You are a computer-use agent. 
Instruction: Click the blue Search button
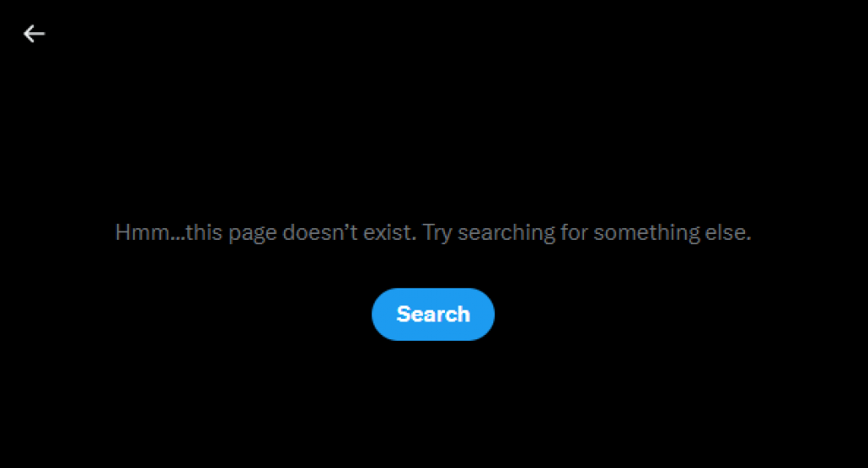click(x=433, y=314)
